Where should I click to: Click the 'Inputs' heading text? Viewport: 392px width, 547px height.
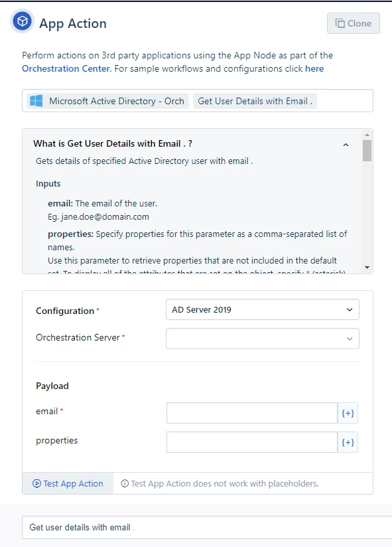coord(48,183)
